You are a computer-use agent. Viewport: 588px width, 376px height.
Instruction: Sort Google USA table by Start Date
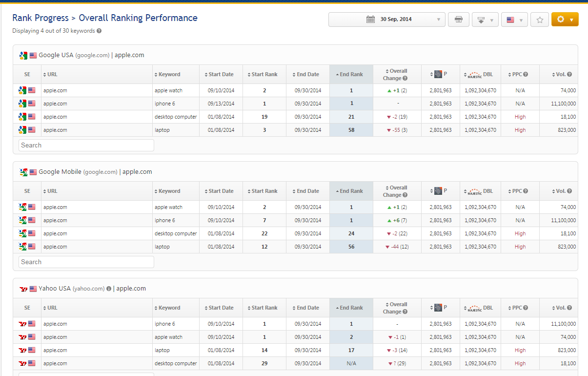[221, 75]
